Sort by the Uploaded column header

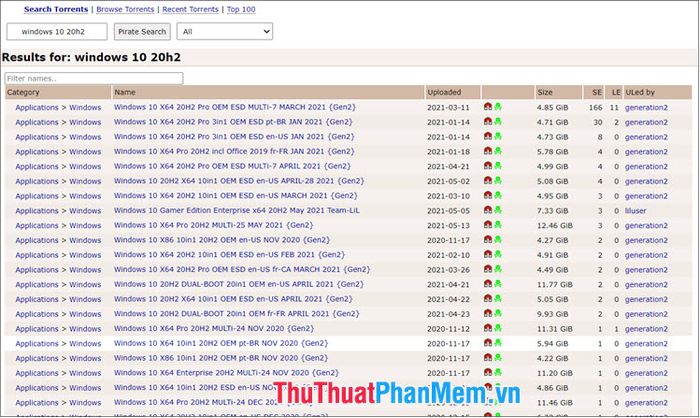pyautogui.click(x=453, y=92)
